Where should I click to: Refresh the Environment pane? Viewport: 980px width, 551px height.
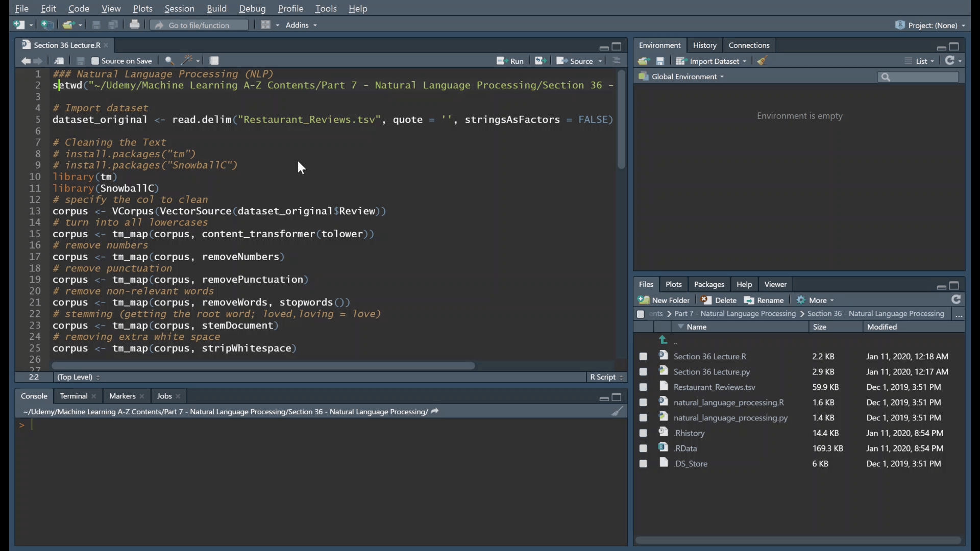(950, 61)
